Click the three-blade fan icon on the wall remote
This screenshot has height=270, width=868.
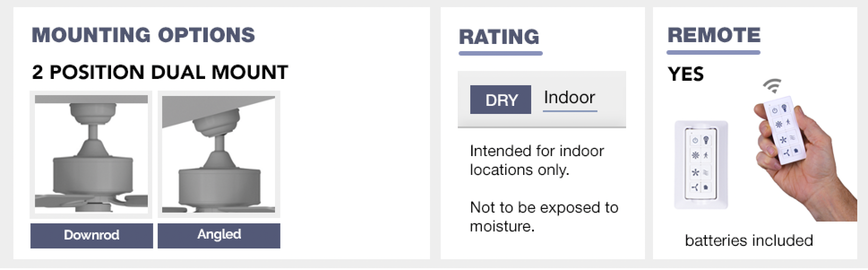click(695, 187)
